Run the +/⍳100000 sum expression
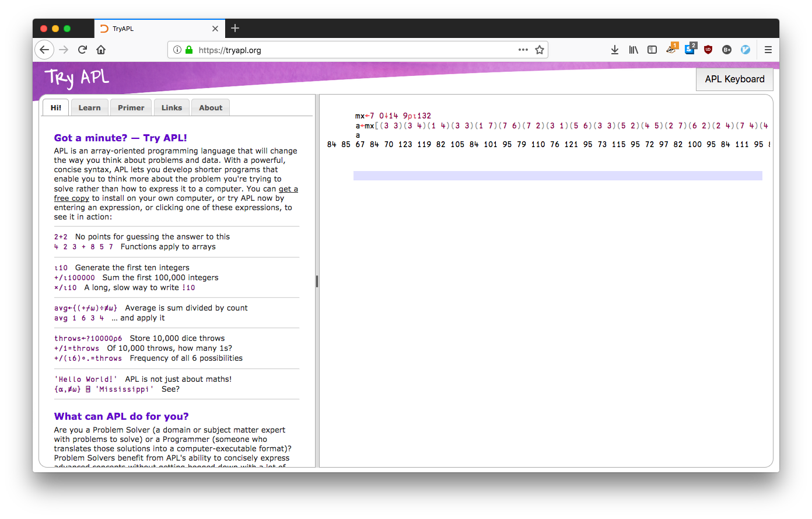 click(x=74, y=278)
